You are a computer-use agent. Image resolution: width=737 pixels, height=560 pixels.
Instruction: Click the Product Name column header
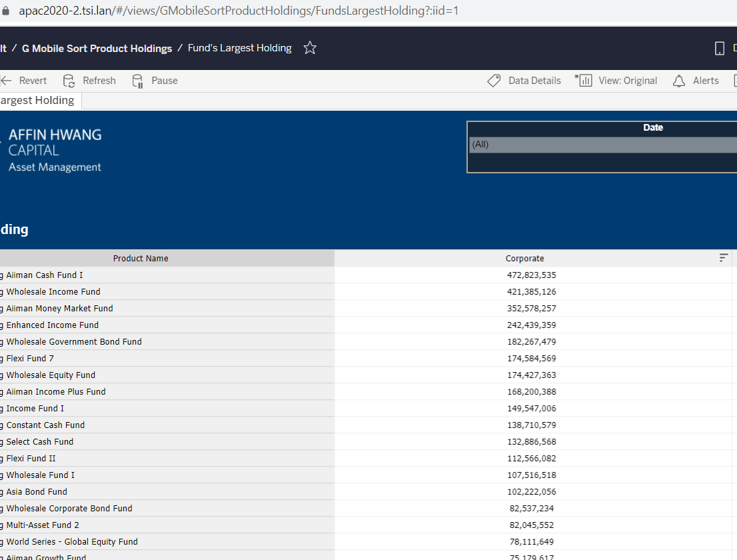click(141, 259)
